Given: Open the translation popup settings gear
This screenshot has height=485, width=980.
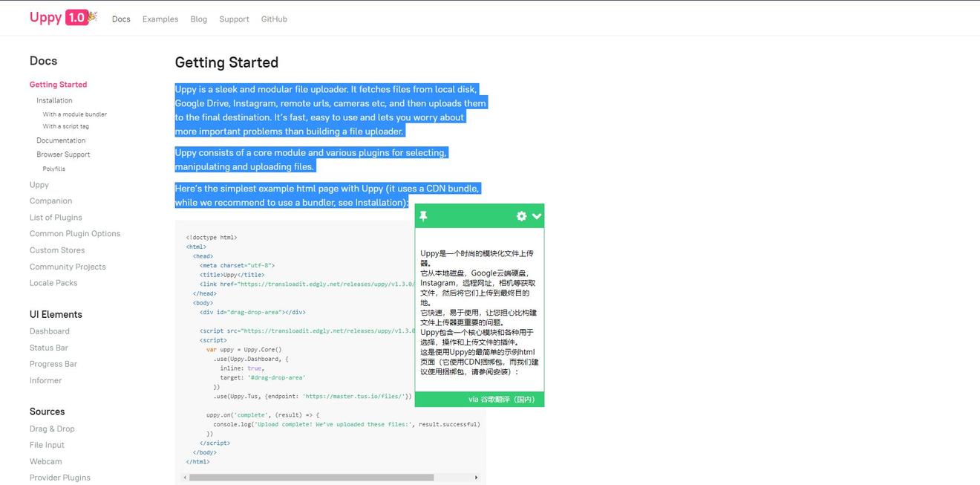Looking at the screenshot, I should tap(521, 216).
